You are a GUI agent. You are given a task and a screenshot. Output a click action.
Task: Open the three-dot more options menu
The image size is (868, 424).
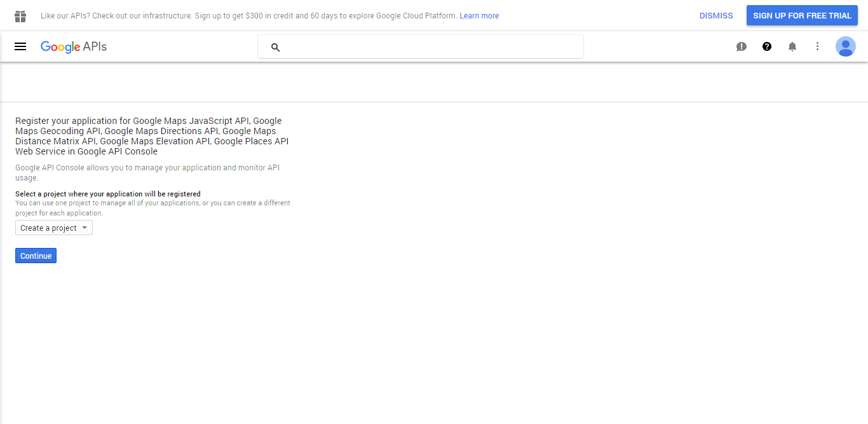[818, 46]
